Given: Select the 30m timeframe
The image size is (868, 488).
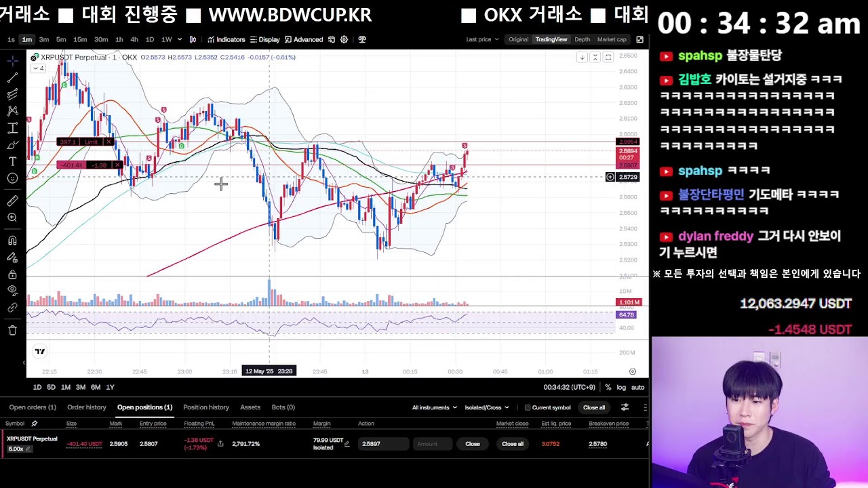Looking at the screenshot, I should pos(101,39).
